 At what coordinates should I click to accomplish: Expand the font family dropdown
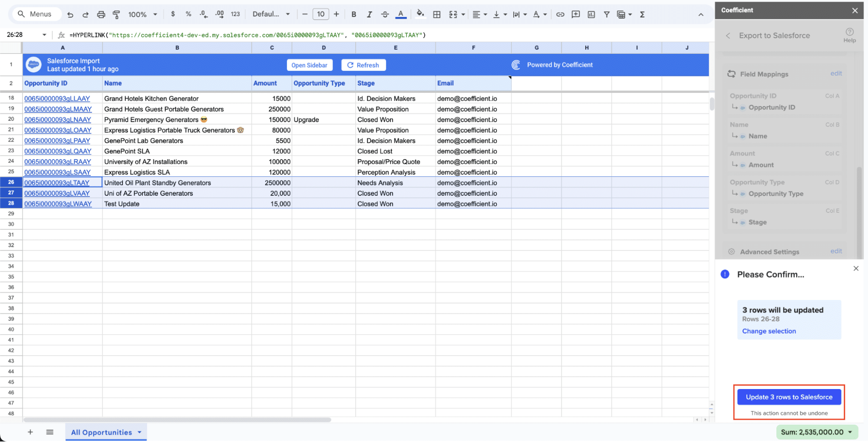point(271,14)
